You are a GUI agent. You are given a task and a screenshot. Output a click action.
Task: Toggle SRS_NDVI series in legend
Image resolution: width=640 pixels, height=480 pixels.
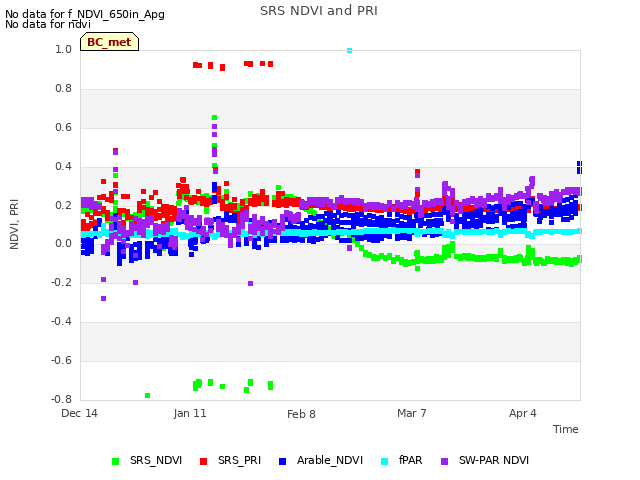click(147, 460)
